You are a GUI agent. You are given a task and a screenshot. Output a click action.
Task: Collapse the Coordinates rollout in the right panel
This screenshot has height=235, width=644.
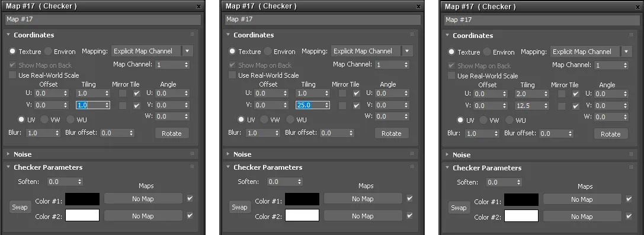(447, 36)
